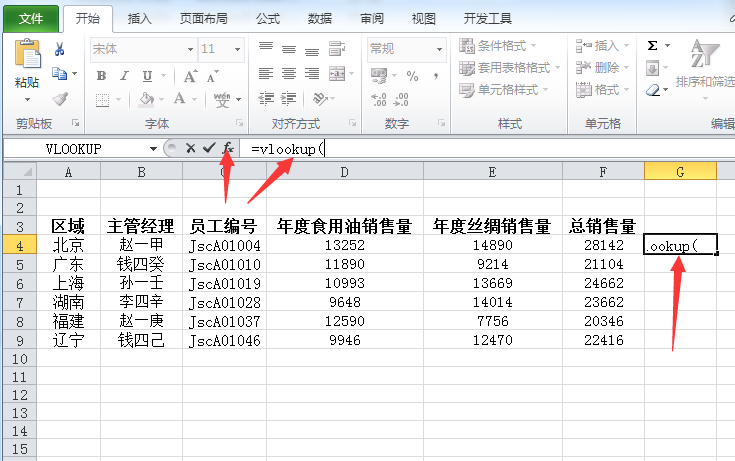Viewport: 735px width, 461px height.
Task: Click the fill color bucket icon
Action: (x=147, y=99)
